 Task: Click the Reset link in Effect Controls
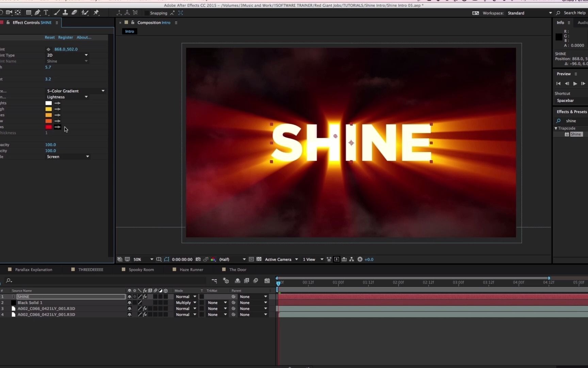pyautogui.click(x=50, y=37)
